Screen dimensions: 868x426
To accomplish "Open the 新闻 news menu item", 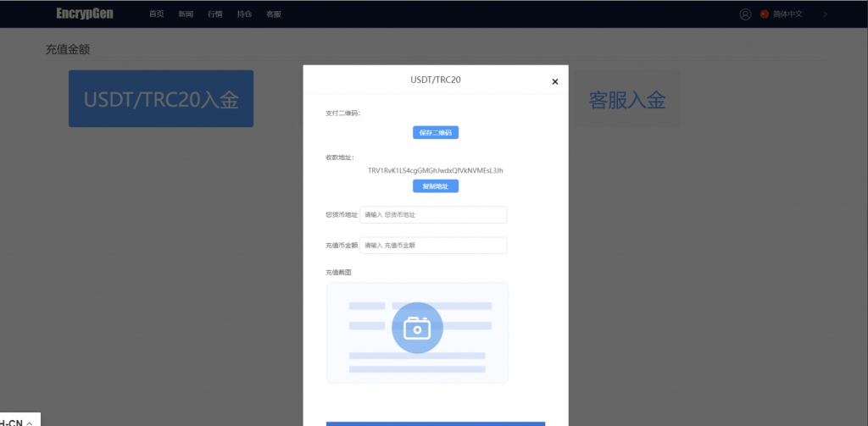I will click(186, 14).
